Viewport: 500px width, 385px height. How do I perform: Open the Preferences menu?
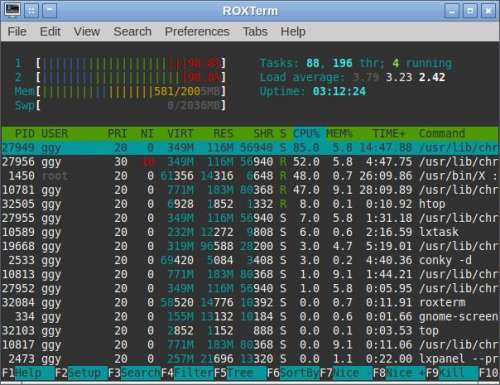pyautogui.click(x=197, y=32)
